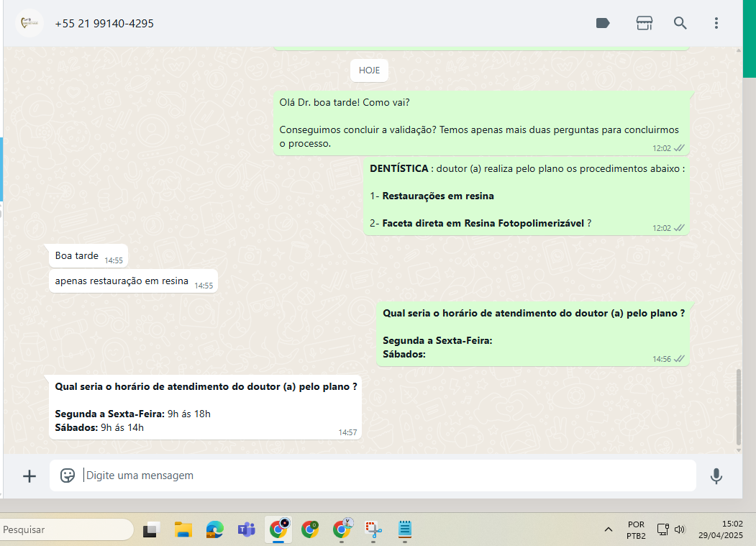Click 'Faceta direta em Resina Fotopolimerizável' text

(x=483, y=223)
